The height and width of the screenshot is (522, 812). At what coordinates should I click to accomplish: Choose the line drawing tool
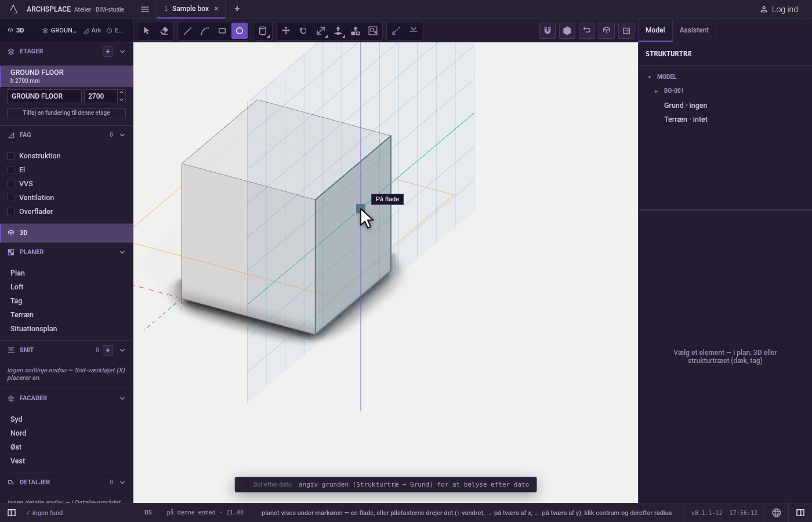pyautogui.click(x=187, y=31)
